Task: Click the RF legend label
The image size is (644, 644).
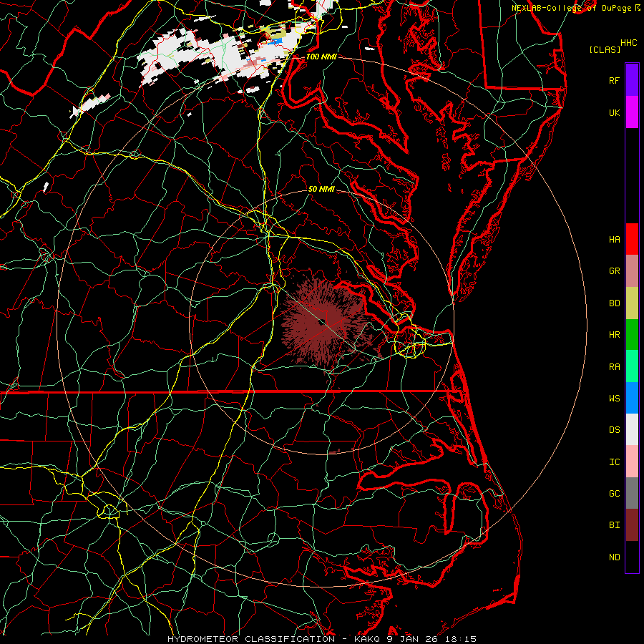Action: (x=614, y=80)
